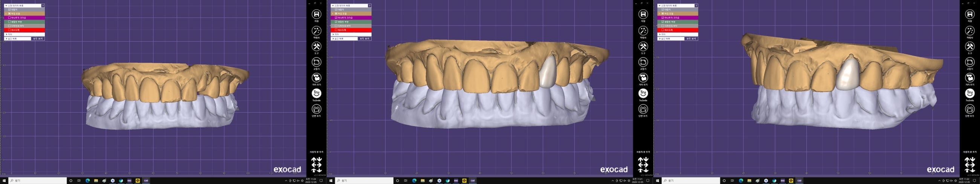Select the white crown tooth in right window
Image resolution: width=980 pixels, height=184 pixels.
pos(848,74)
